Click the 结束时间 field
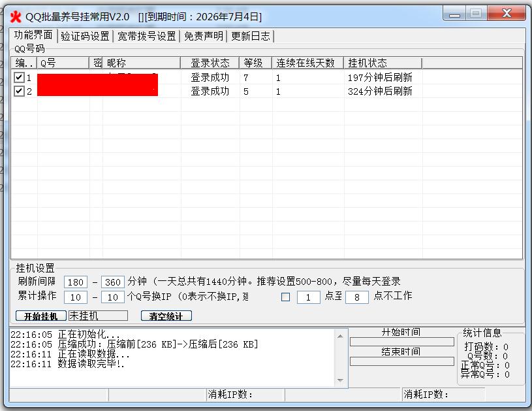This screenshot has height=411, width=532. [401, 361]
